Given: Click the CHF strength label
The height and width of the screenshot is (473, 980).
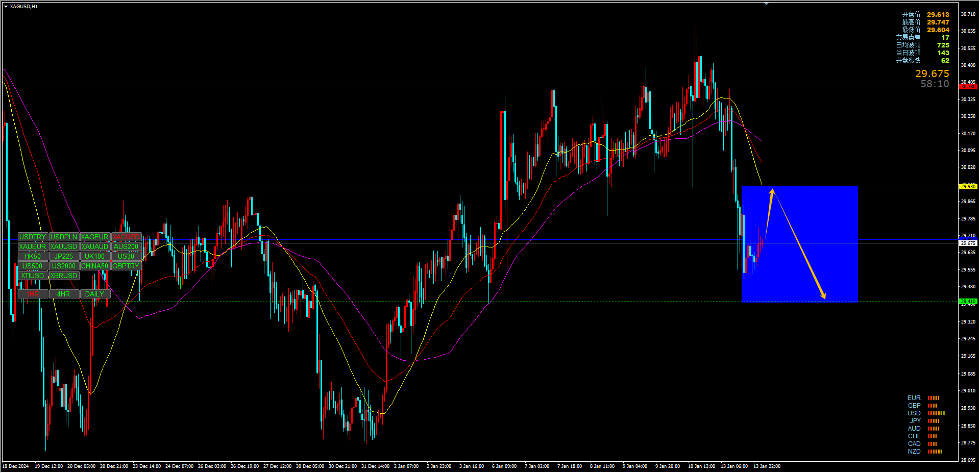Looking at the screenshot, I should 914,436.
